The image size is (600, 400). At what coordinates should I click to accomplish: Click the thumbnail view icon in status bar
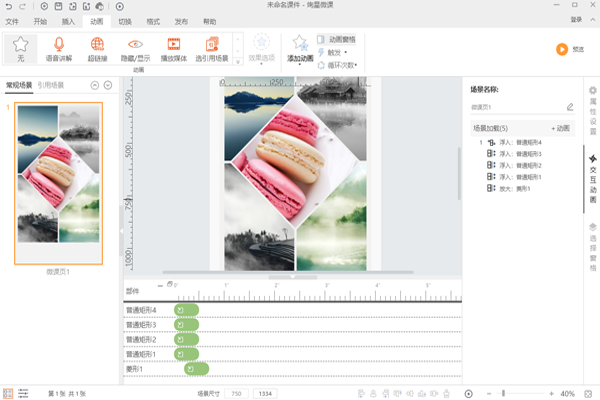click(8, 393)
